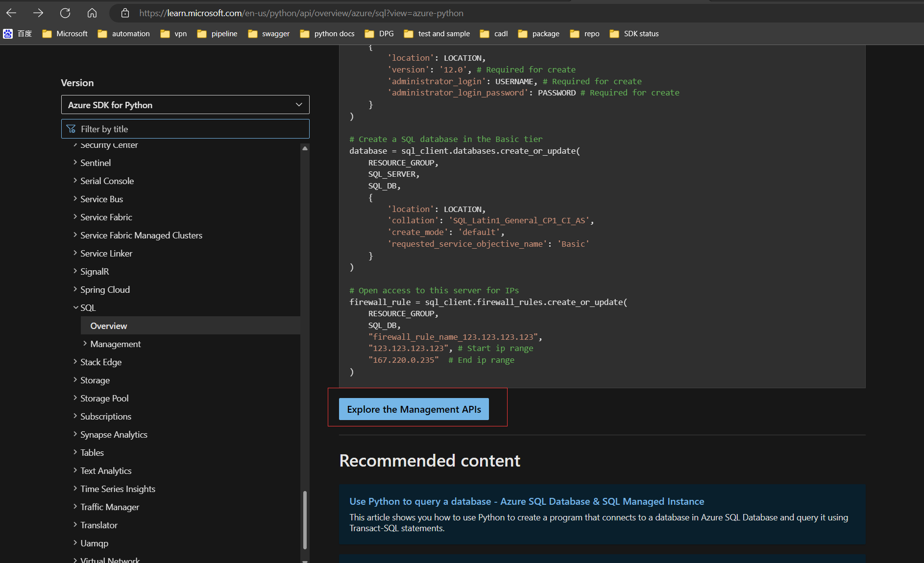Open the cadl bookmarks folder
Screen dimensions: 924x563
494,34
